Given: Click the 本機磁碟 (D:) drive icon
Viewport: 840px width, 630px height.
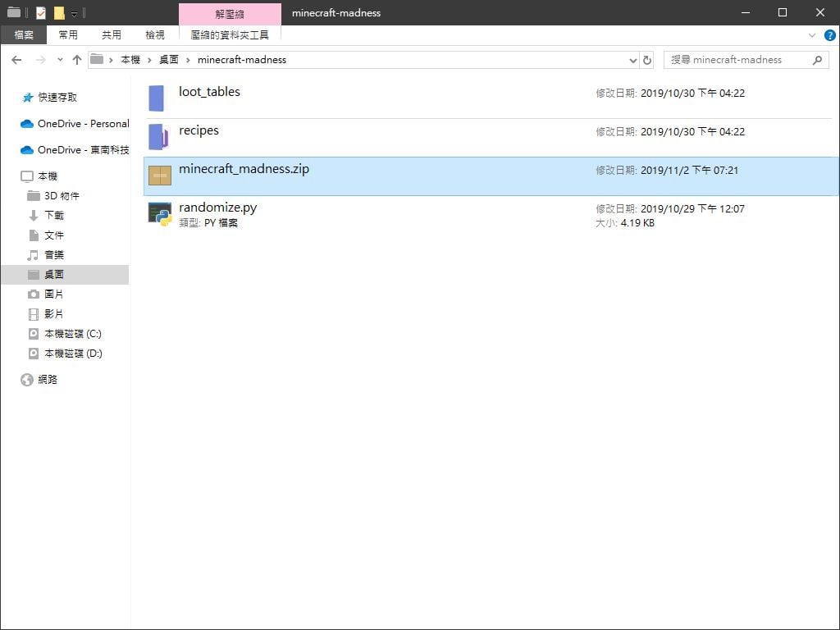Looking at the screenshot, I should pyautogui.click(x=33, y=354).
